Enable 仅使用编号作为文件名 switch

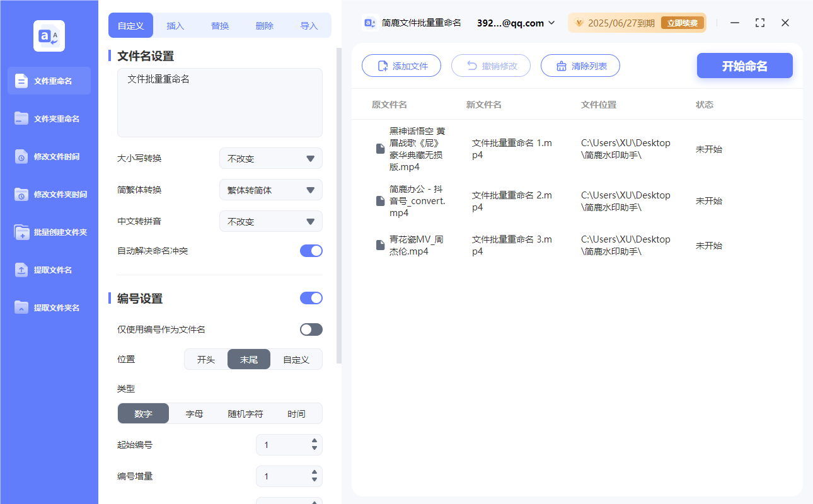(311, 329)
